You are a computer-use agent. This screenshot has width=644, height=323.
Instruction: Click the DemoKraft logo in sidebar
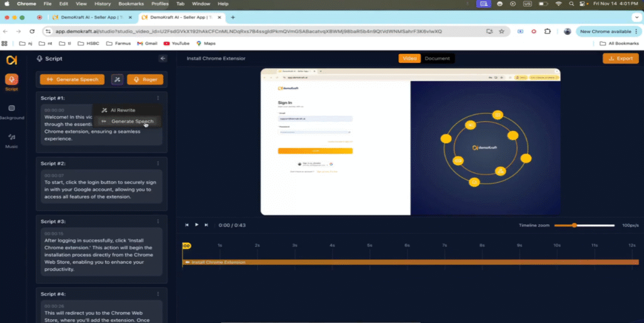point(11,60)
